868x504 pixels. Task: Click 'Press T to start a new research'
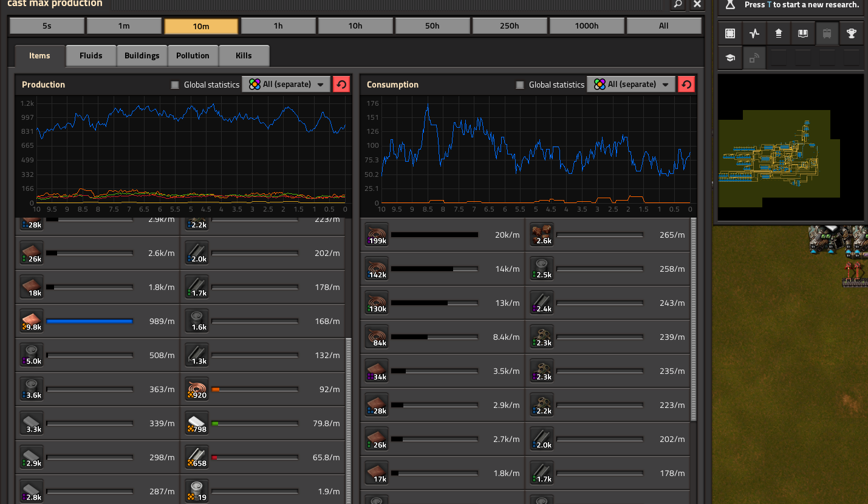[802, 4]
